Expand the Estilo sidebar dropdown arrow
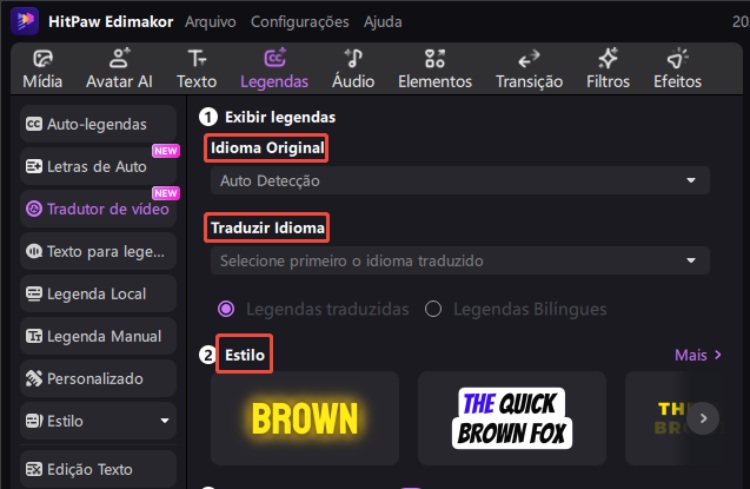The height and width of the screenshot is (489, 750). coord(165,421)
